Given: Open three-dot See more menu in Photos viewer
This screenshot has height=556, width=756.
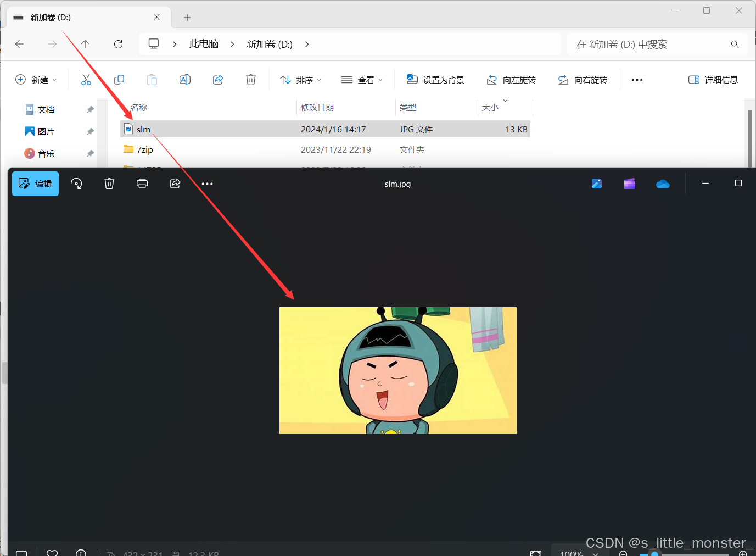Looking at the screenshot, I should pyautogui.click(x=207, y=184).
